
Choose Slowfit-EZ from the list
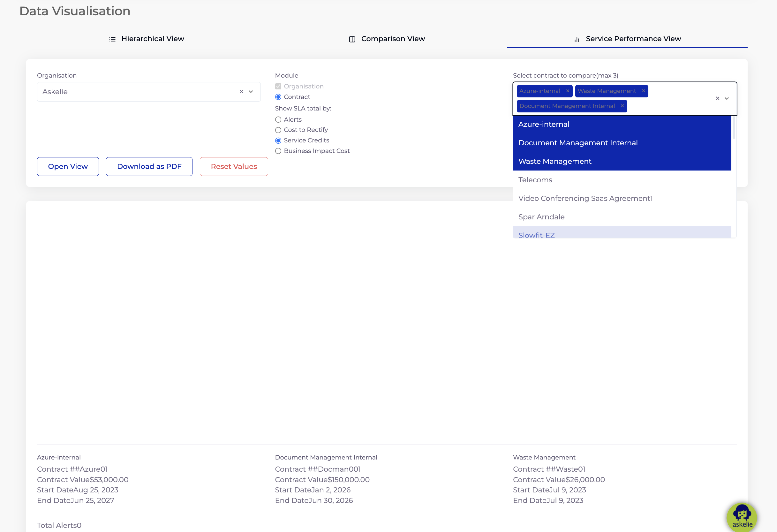pyautogui.click(x=622, y=233)
